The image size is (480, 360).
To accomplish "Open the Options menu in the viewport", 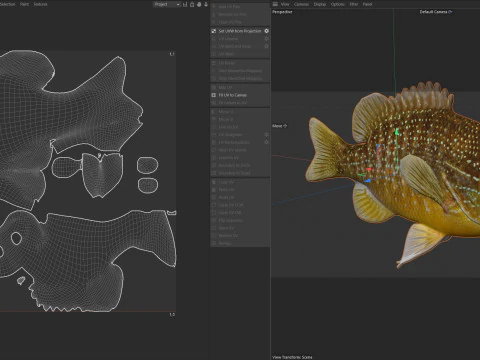I will 338,4.
